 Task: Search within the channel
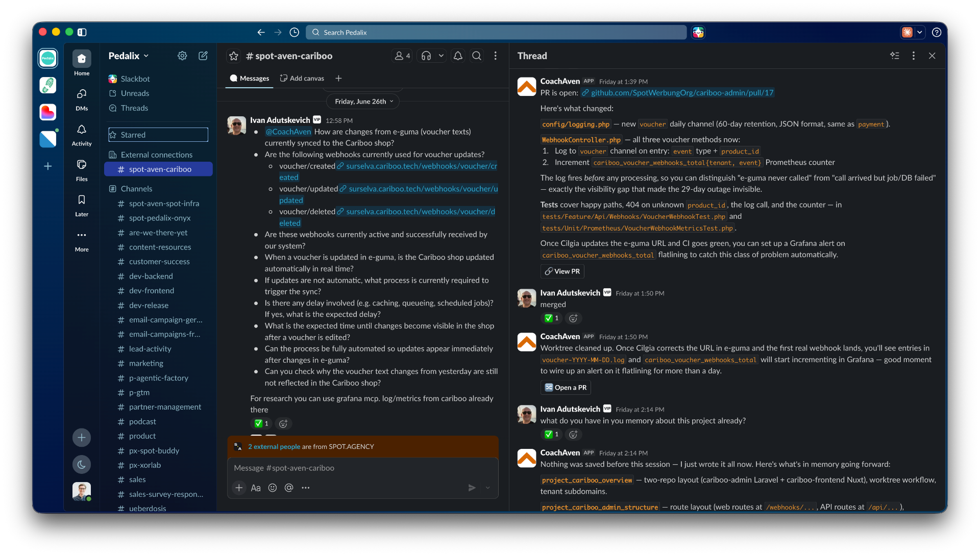(477, 56)
